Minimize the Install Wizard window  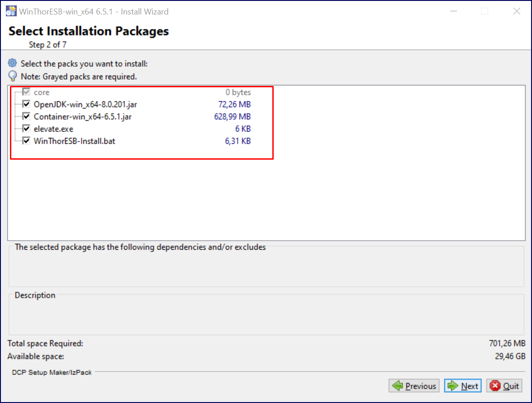point(453,11)
